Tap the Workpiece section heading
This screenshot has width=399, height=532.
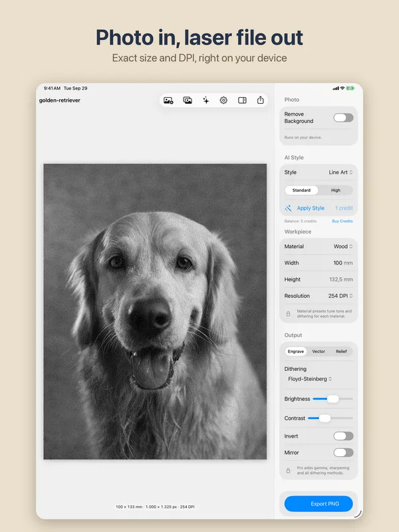(x=297, y=231)
